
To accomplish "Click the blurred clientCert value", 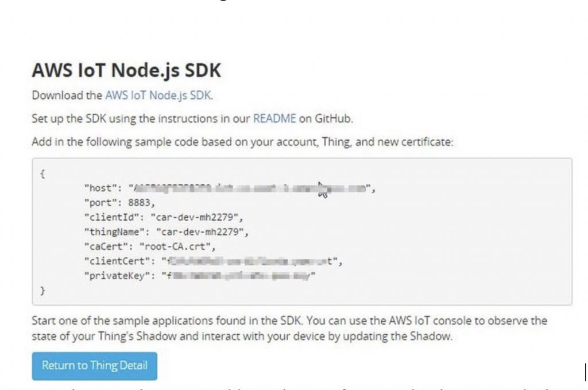I will [249, 261].
